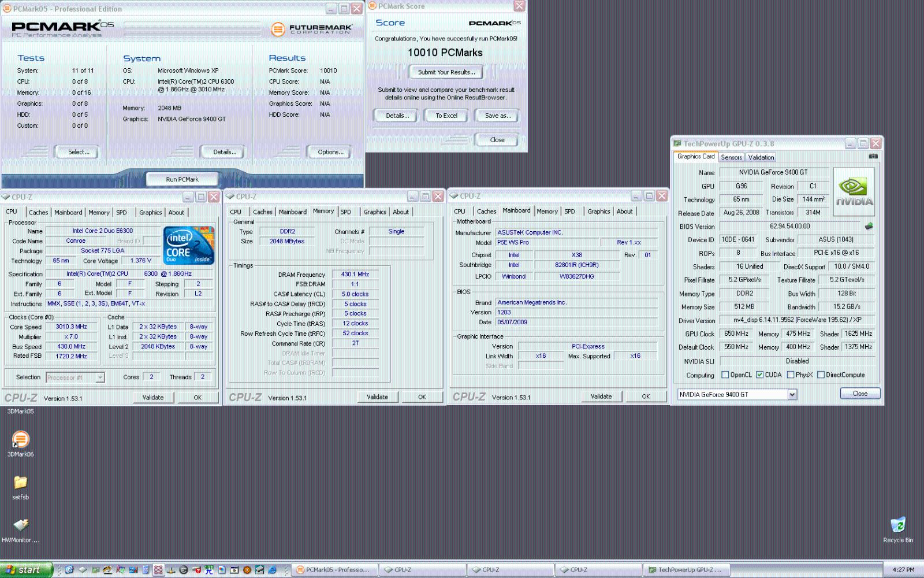Click the taskbar clock showing 4:27 PM
This screenshot has width=924, height=578.
tap(903, 570)
